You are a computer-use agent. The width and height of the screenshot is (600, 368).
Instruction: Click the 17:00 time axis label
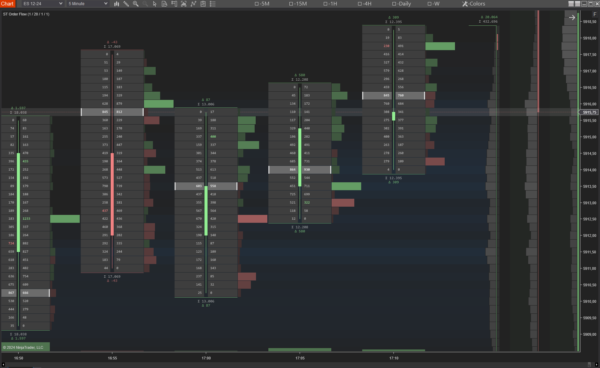tap(206, 358)
